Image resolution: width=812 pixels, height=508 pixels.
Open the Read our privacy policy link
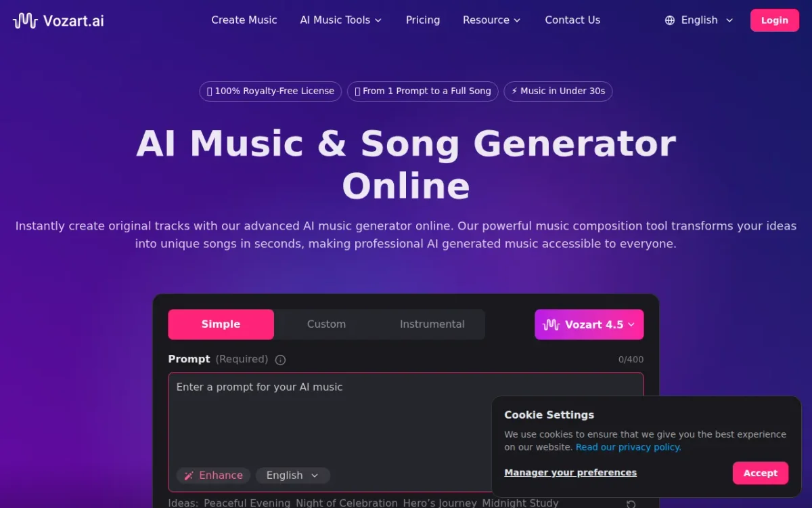[x=629, y=447]
